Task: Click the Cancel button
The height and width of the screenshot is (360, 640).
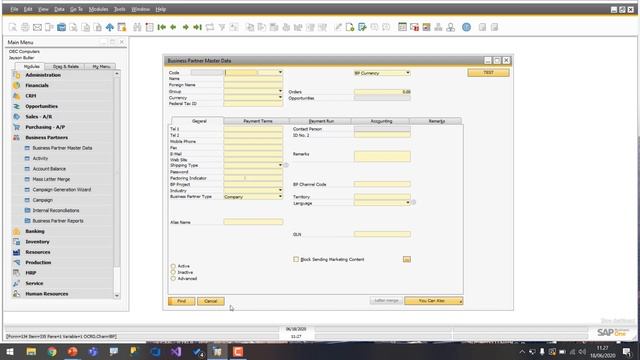Action: [x=211, y=301]
